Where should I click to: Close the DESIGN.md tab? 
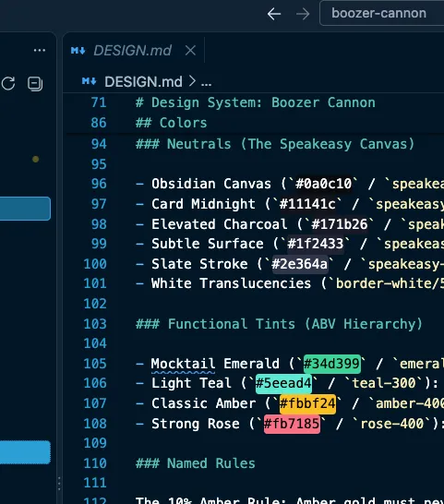[x=190, y=51]
